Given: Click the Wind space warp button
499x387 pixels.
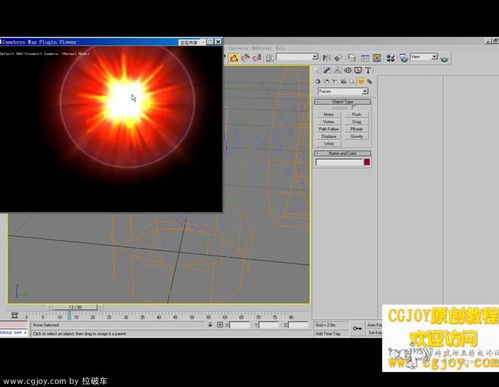Looking at the screenshot, I should point(329,144).
